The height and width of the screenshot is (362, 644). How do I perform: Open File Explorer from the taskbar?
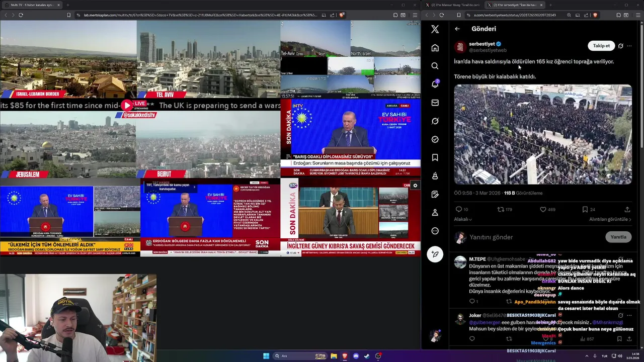(334, 356)
